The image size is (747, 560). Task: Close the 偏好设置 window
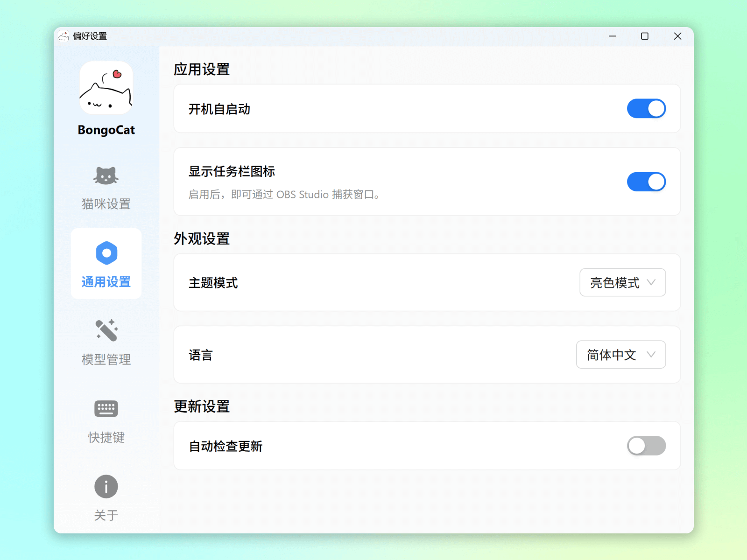(x=677, y=36)
